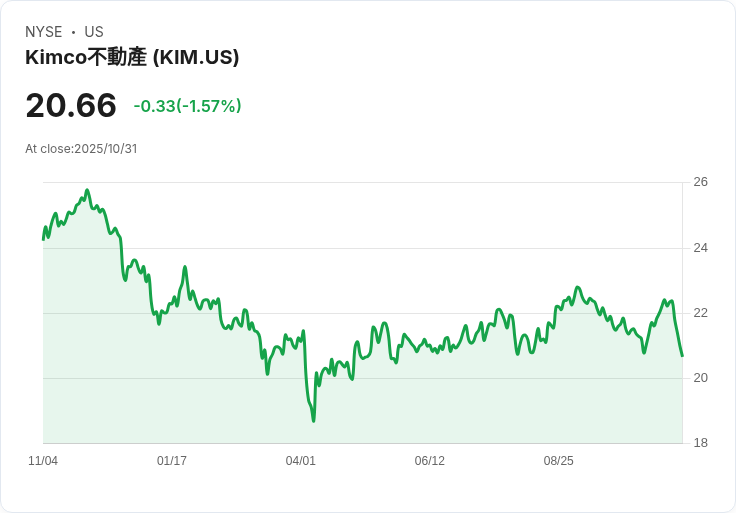Click the 08/25 date axis label
This screenshot has height=513, width=736.
click(559, 461)
